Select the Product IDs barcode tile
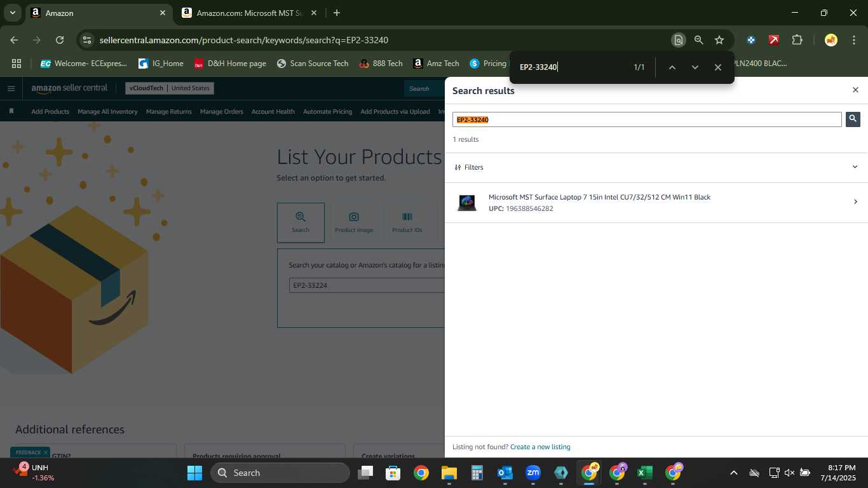868x488 pixels. (407, 222)
